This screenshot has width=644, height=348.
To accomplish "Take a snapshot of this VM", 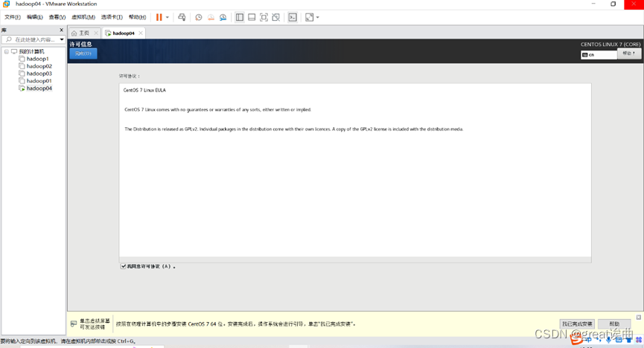I will pos(198,17).
